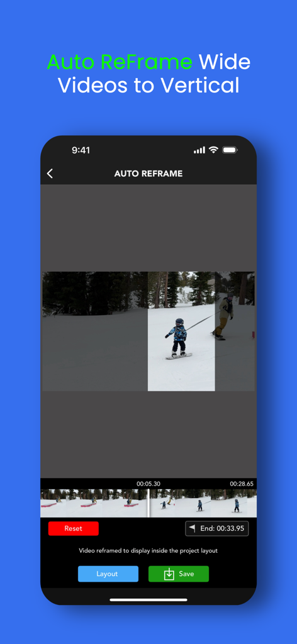The image size is (297, 644).
Task: Click the AUTO REFRAME title text
Action: [148, 174]
